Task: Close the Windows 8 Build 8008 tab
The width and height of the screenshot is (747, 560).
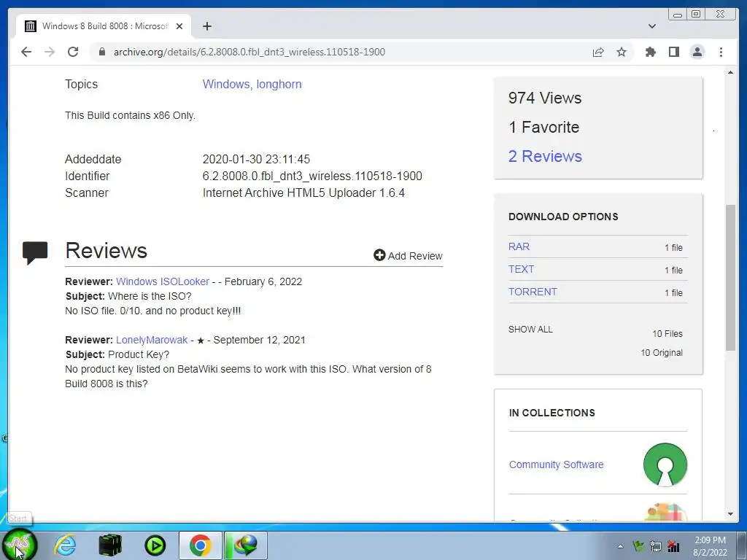Action: 179,26
